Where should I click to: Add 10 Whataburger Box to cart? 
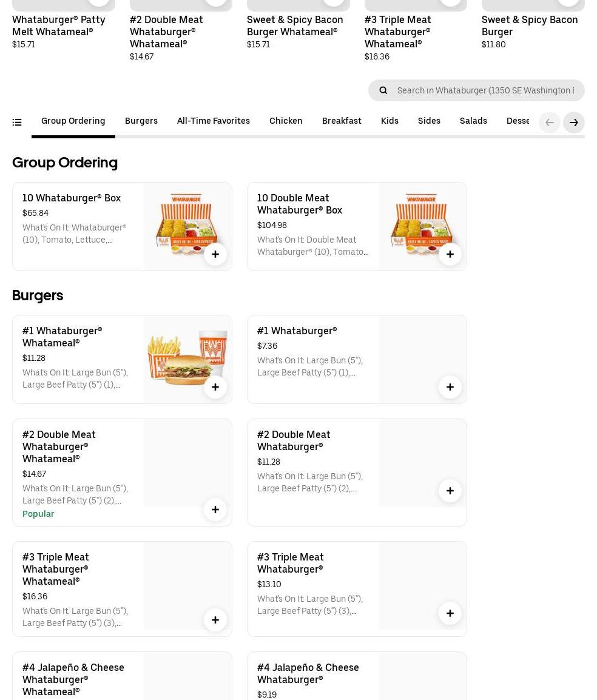(215, 254)
